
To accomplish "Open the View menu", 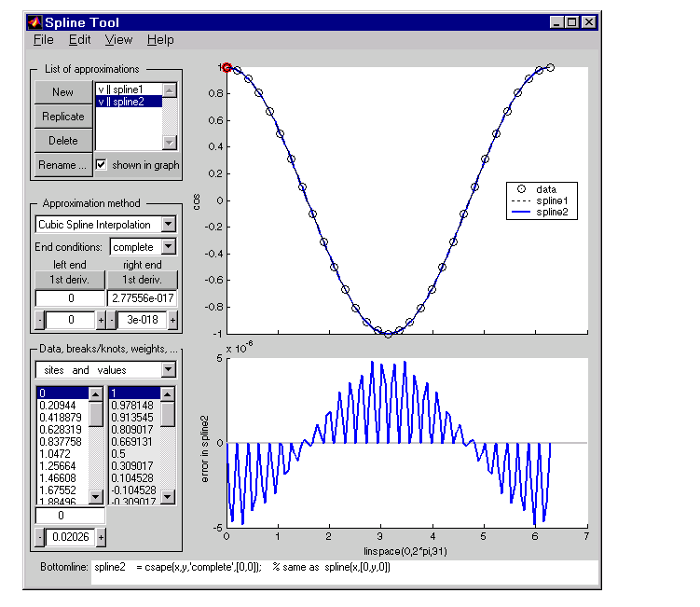I will [x=118, y=40].
